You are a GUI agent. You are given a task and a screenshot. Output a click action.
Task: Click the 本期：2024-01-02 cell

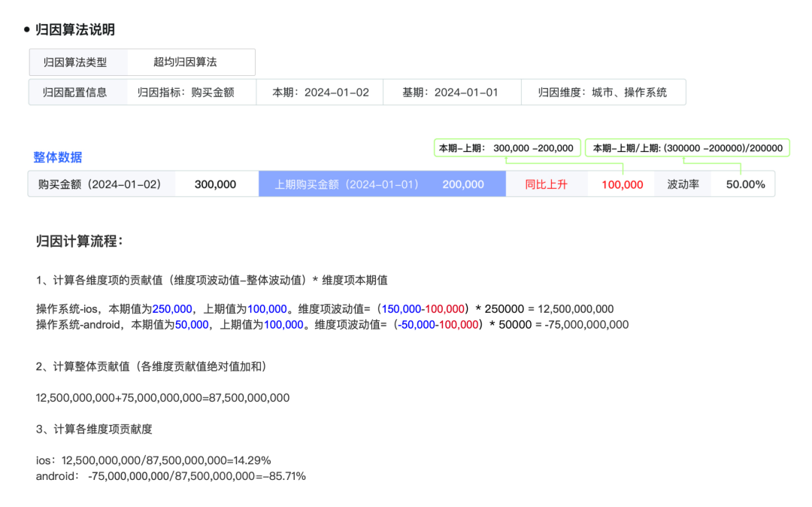(x=320, y=93)
